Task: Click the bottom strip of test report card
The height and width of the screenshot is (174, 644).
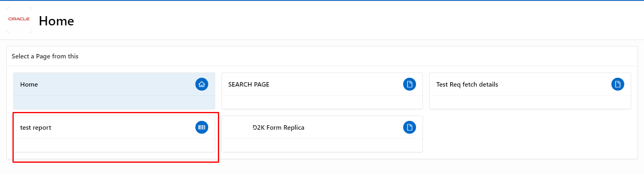Action: pos(114,145)
